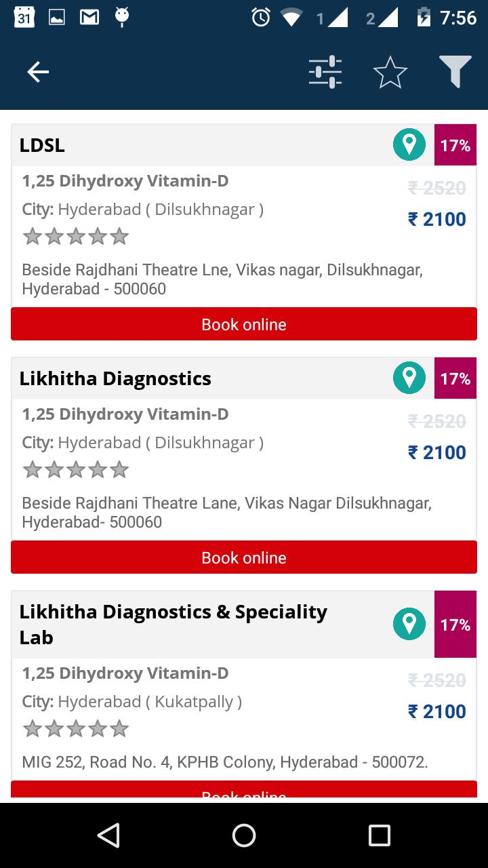Screen dimensions: 488x868
Task: Open LDSL lab title
Action: [42, 146]
